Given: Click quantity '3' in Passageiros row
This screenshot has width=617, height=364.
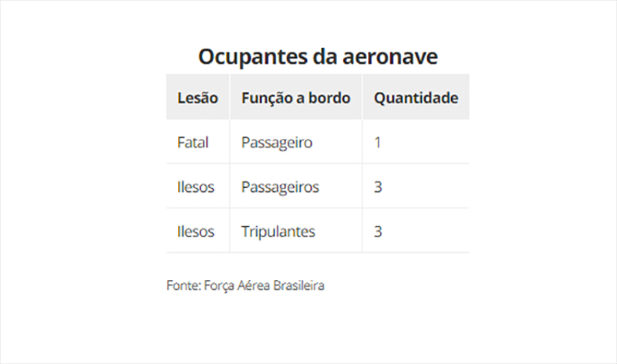Looking at the screenshot, I should (x=378, y=187).
